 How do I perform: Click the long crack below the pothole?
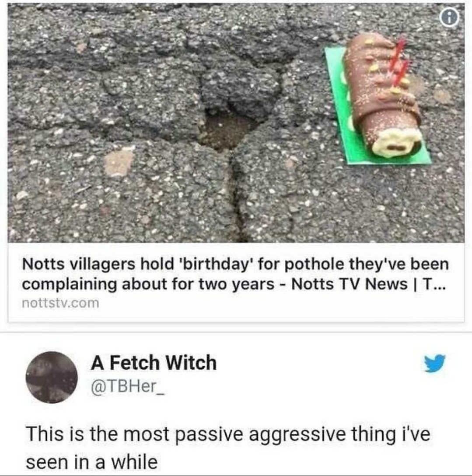tap(237, 194)
